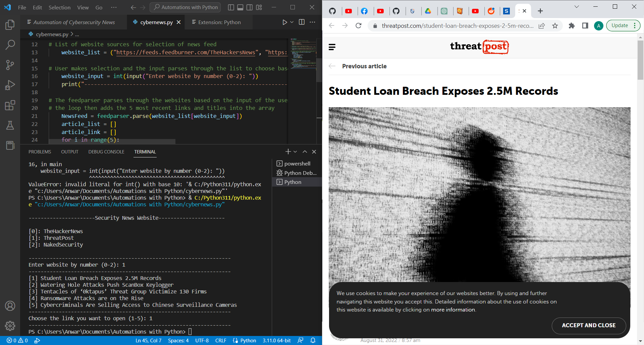The width and height of the screenshot is (644, 345).
Task: Toggle the primary side bar layout
Action: pyautogui.click(x=231, y=7)
